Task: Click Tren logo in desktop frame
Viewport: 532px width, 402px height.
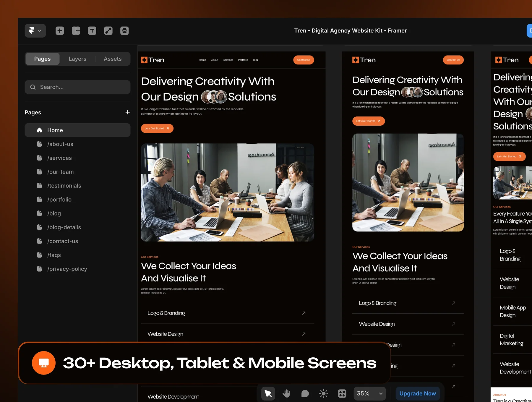Action: coord(153,60)
